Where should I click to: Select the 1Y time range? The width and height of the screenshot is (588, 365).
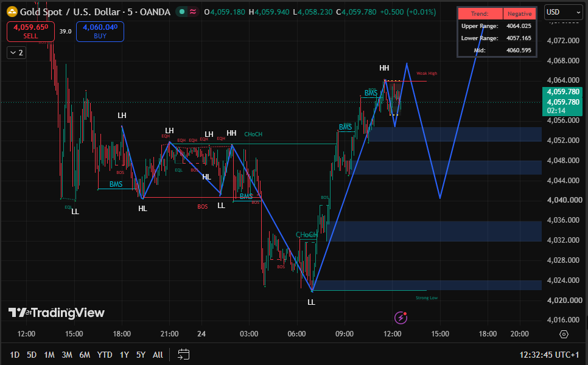pos(125,355)
